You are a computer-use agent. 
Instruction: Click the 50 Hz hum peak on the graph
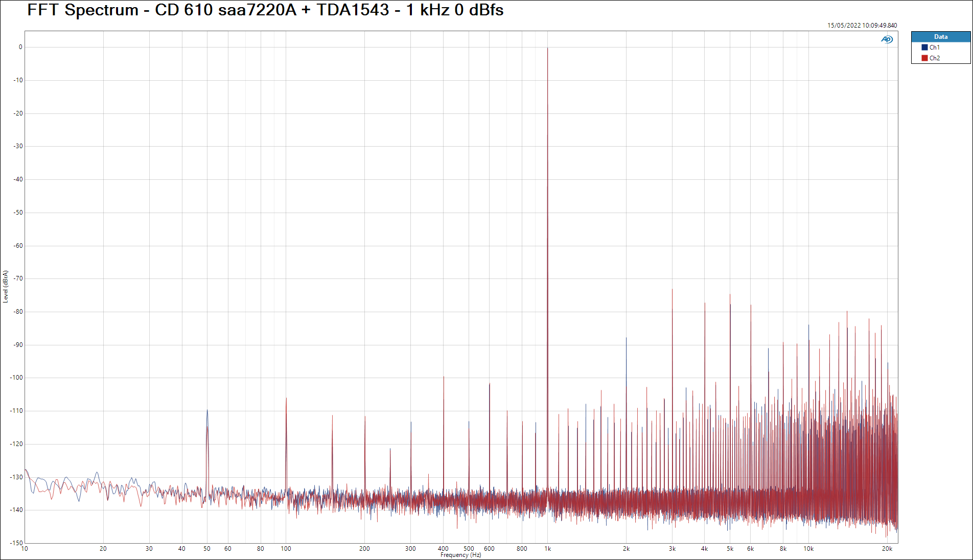pyautogui.click(x=207, y=410)
